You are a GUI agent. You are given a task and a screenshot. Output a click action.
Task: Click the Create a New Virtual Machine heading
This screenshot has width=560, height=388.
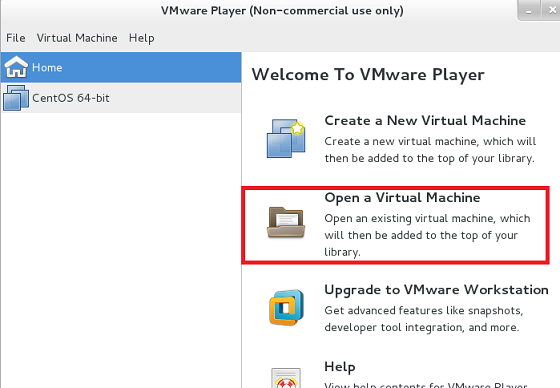(425, 120)
